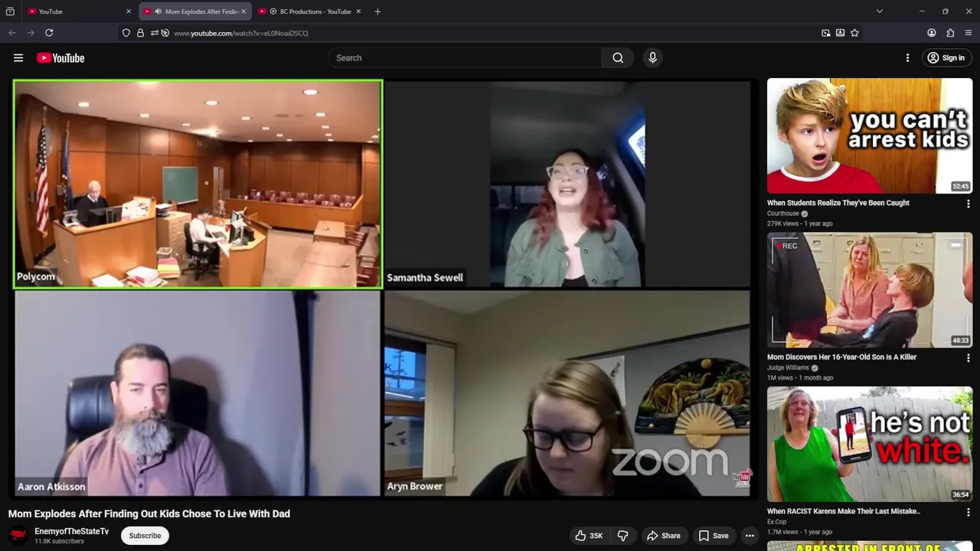This screenshot has height=551, width=980.
Task: Close the first YouTube tab
Action: [129, 11]
